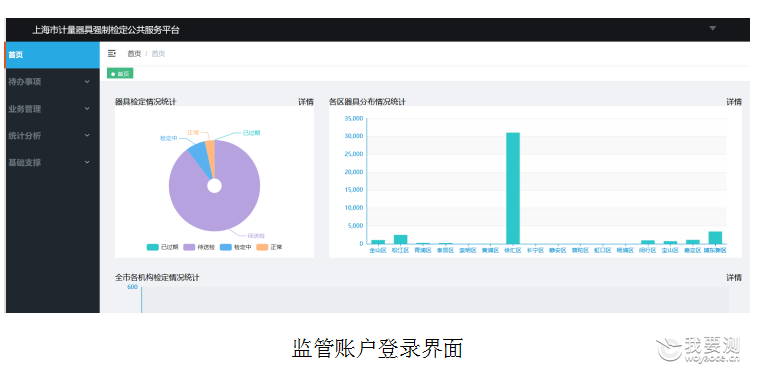Expand the 业务管理 sidebar menu chevron
The width and height of the screenshot is (765, 374).
[87, 109]
